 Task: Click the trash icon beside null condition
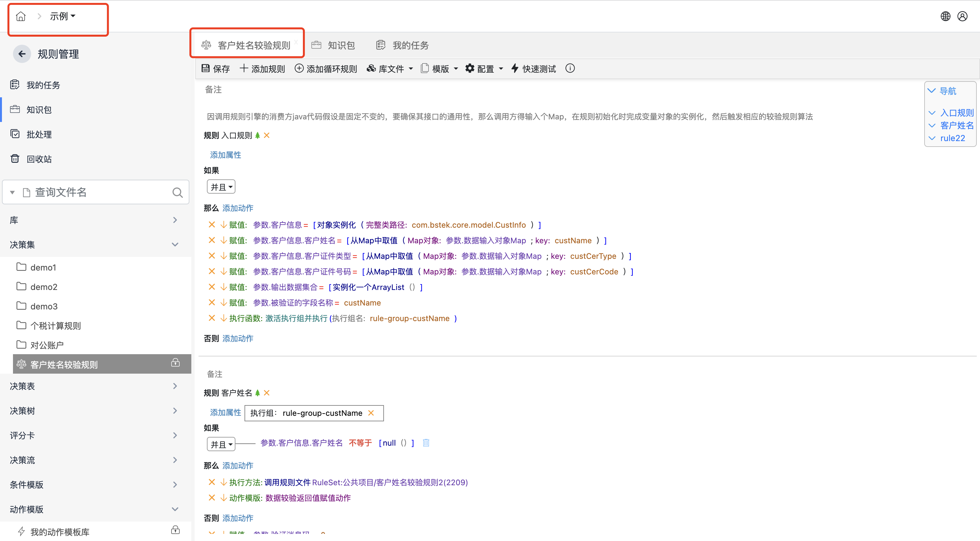click(x=426, y=442)
